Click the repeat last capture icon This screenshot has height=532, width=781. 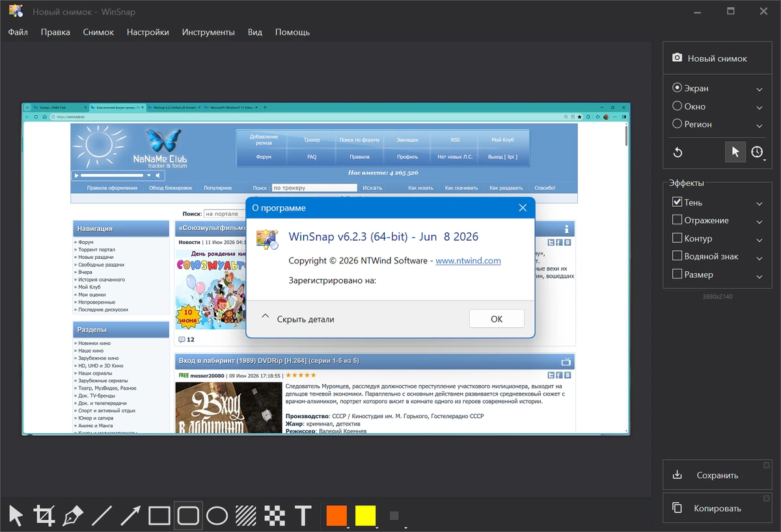(x=678, y=152)
